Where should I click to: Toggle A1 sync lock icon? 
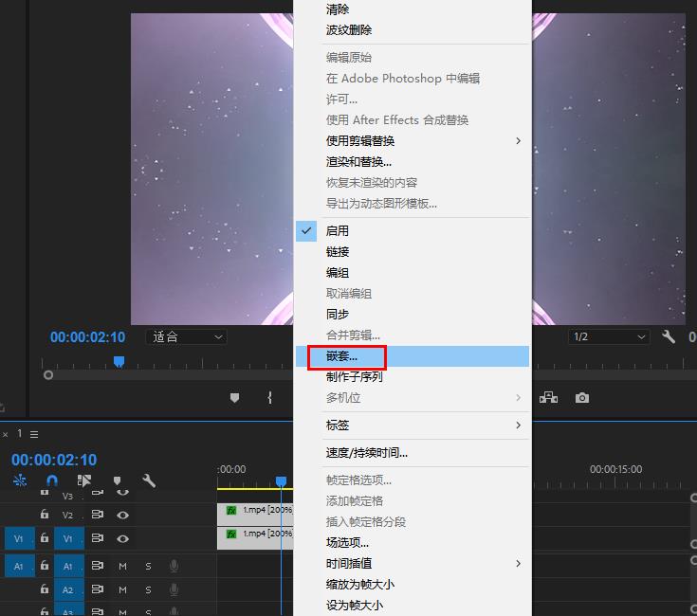click(98, 566)
